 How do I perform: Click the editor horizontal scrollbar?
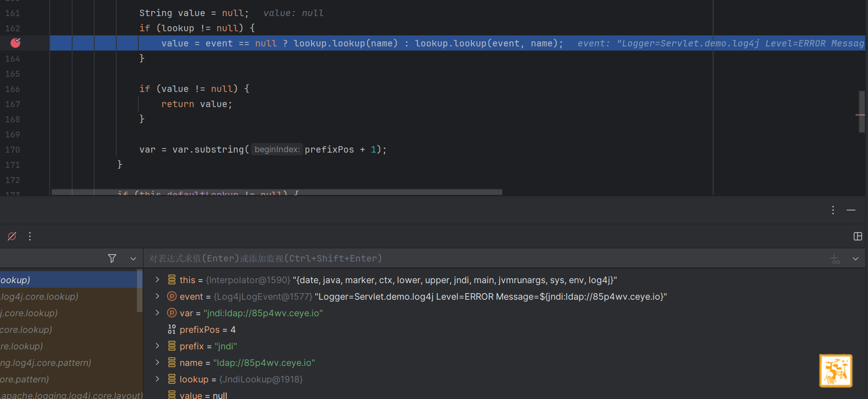[277, 192]
